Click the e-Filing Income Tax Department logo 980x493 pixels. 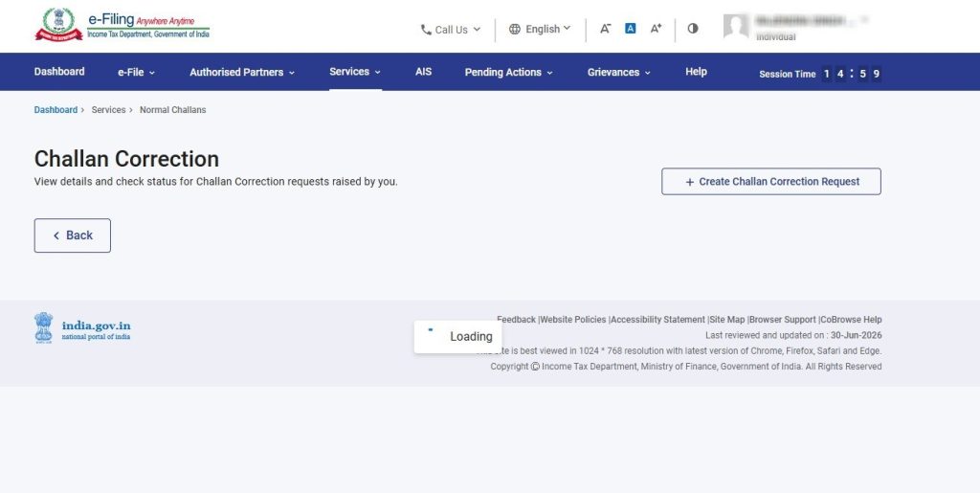[x=122, y=25]
